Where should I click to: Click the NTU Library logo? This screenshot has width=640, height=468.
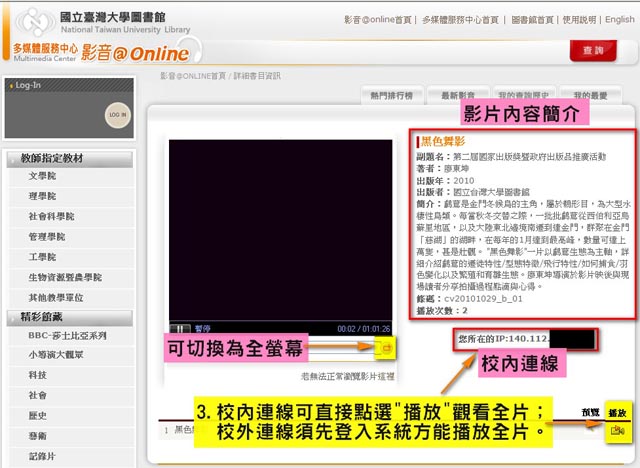point(104,22)
